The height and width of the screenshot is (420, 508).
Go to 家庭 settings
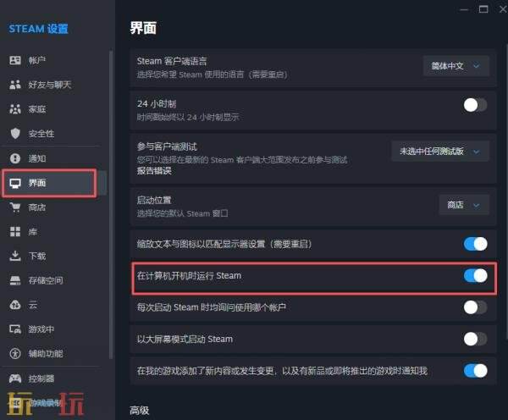[54, 109]
